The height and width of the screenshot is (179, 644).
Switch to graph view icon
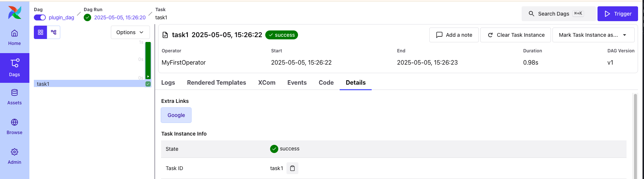click(54, 32)
